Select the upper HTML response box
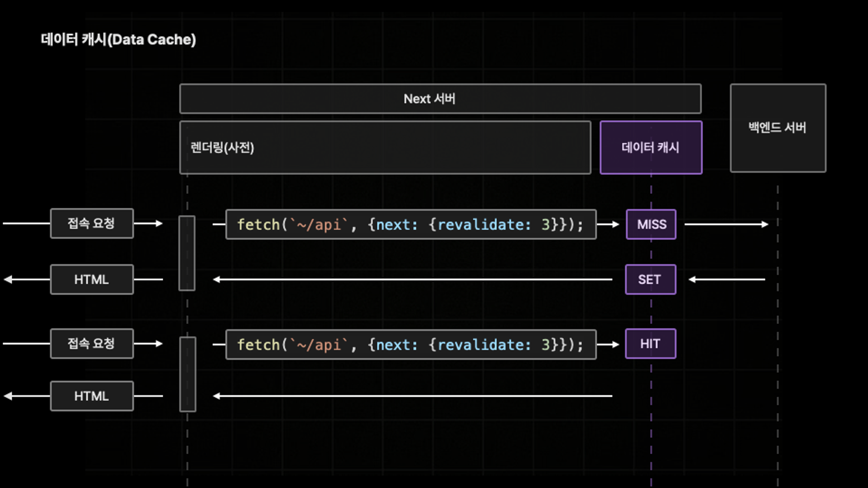Image resolution: width=868 pixels, height=488 pixels. coord(92,279)
